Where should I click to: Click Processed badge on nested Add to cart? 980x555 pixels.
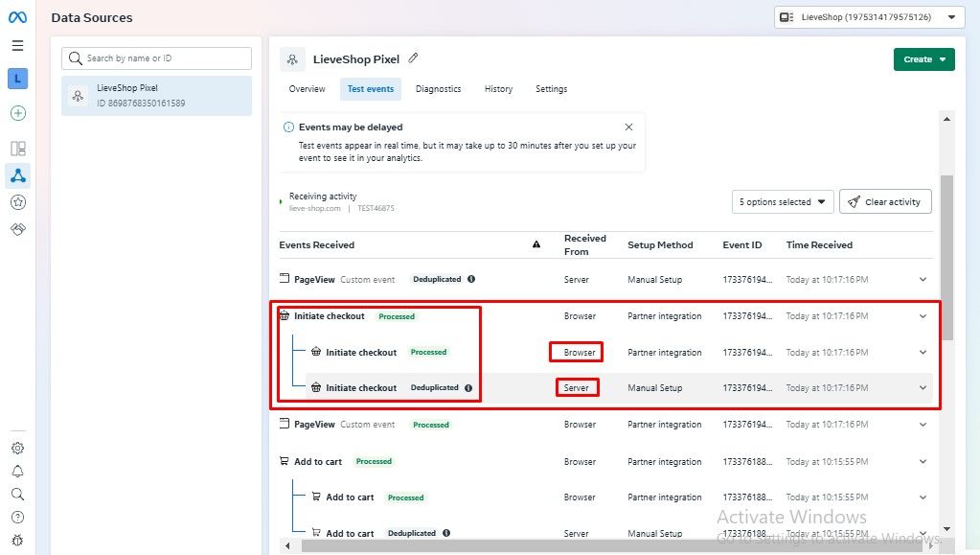(x=405, y=498)
